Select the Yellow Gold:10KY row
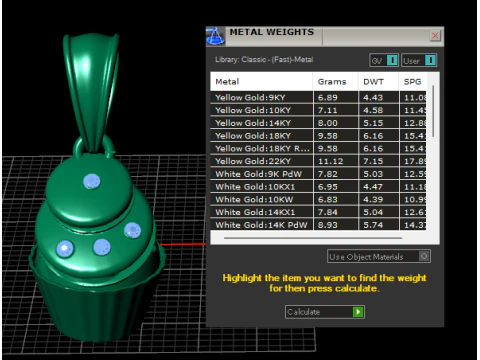480x360 pixels. [318, 110]
